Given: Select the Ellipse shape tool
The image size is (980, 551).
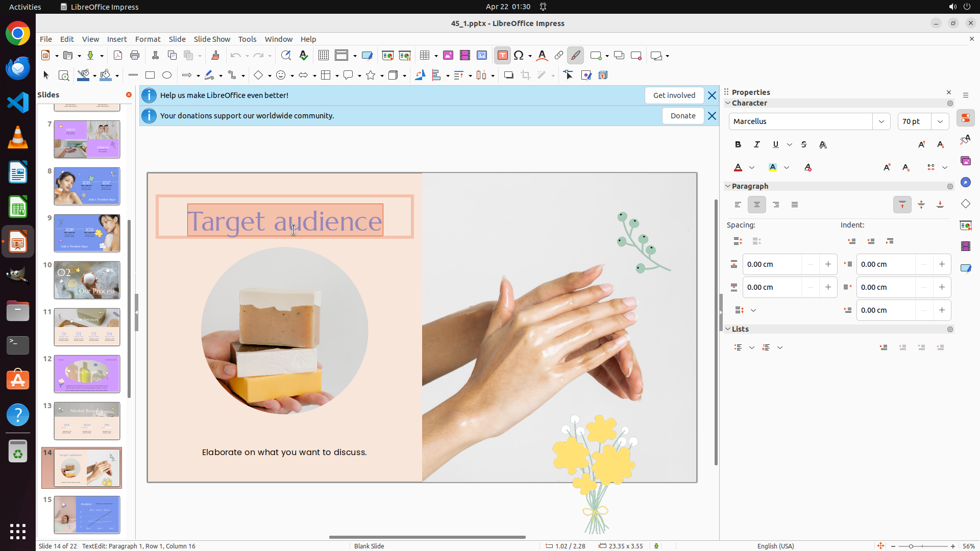Looking at the screenshot, I should point(167,76).
